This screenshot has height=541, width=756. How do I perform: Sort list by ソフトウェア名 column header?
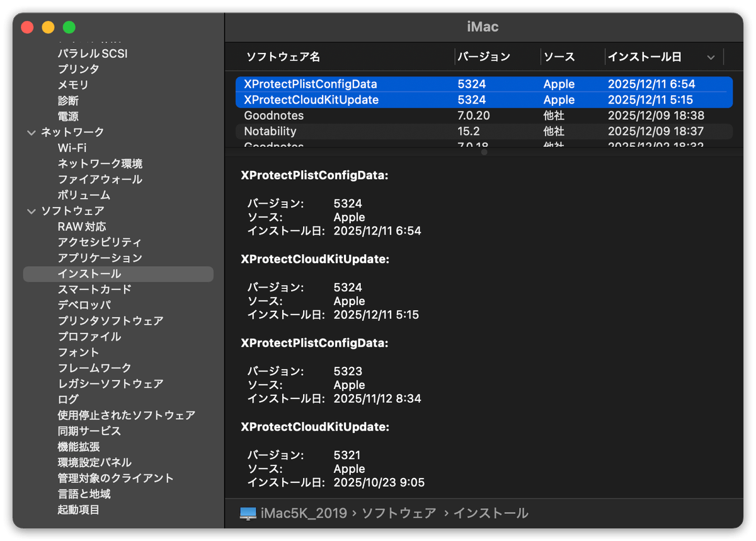[283, 57]
